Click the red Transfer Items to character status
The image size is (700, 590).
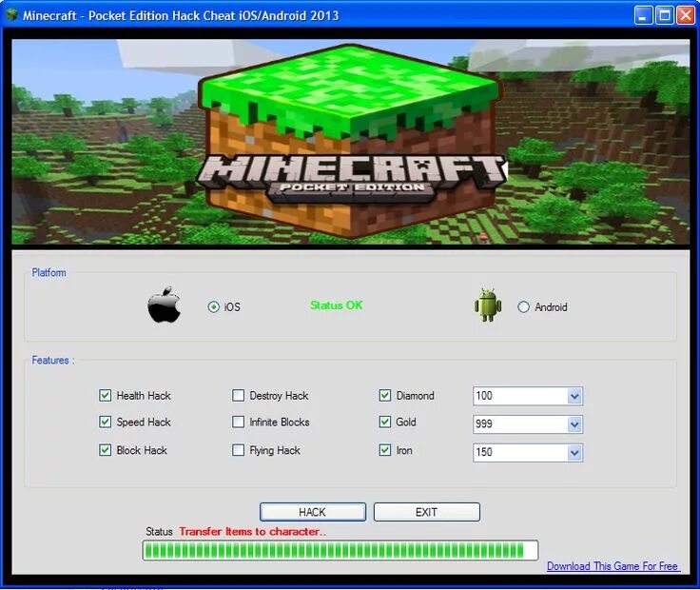click(x=253, y=532)
